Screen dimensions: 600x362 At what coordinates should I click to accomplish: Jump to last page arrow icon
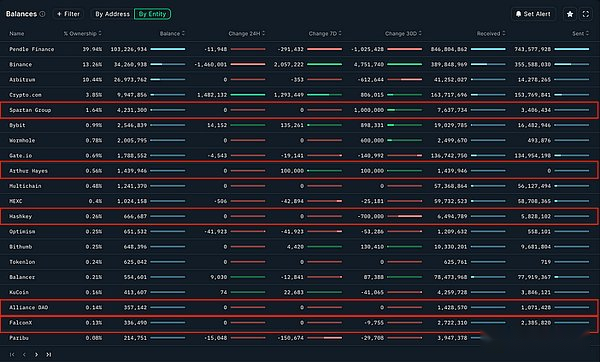point(49,354)
